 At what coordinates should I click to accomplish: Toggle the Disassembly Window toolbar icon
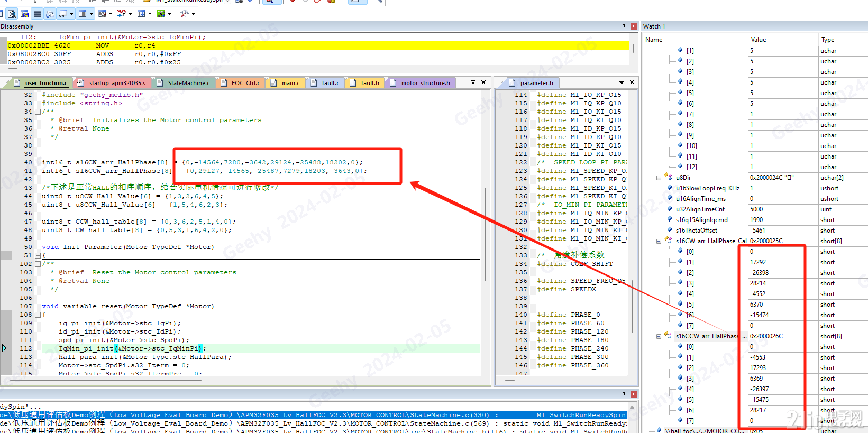(x=12, y=14)
